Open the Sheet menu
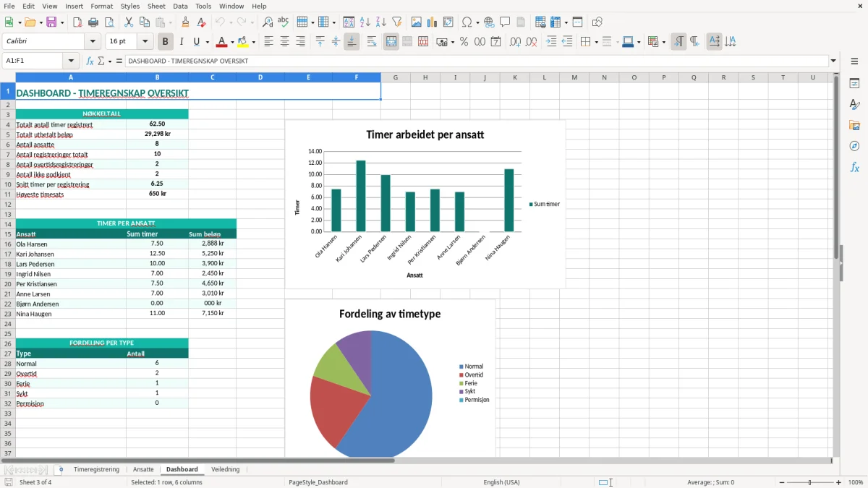The height and width of the screenshot is (488, 868). pyautogui.click(x=157, y=6)
